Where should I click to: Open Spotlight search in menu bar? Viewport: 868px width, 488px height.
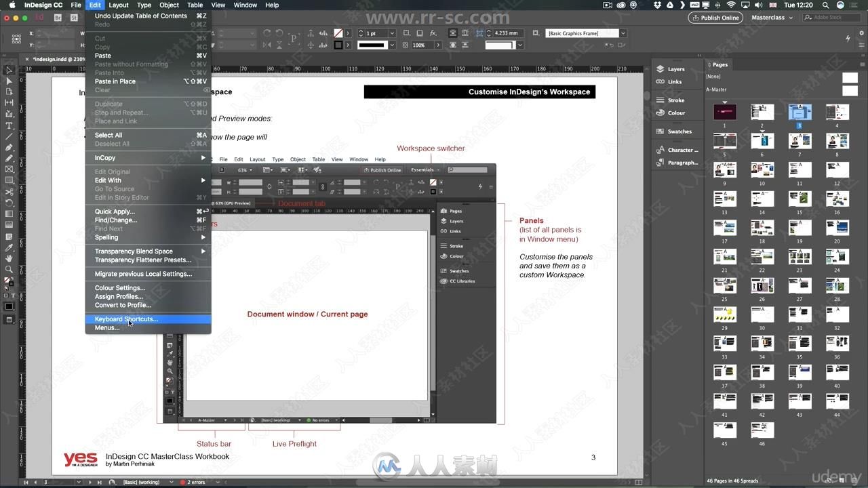[825, 5]
